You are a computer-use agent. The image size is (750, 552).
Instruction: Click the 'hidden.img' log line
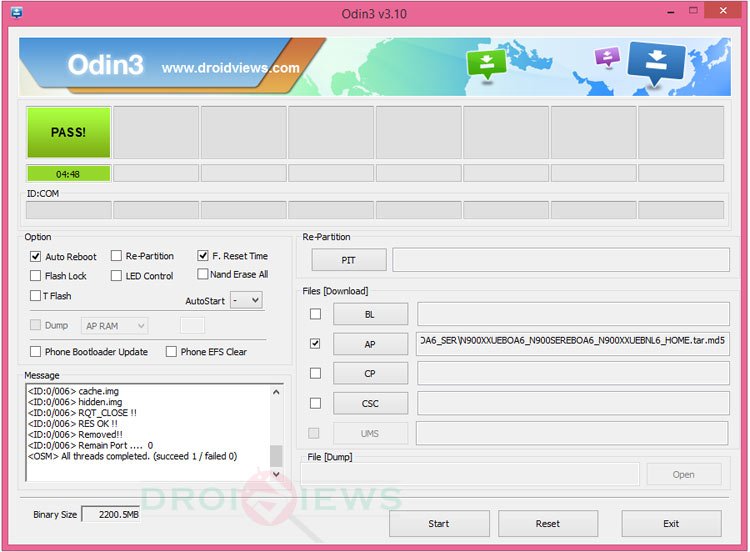[x=75, y=402]
